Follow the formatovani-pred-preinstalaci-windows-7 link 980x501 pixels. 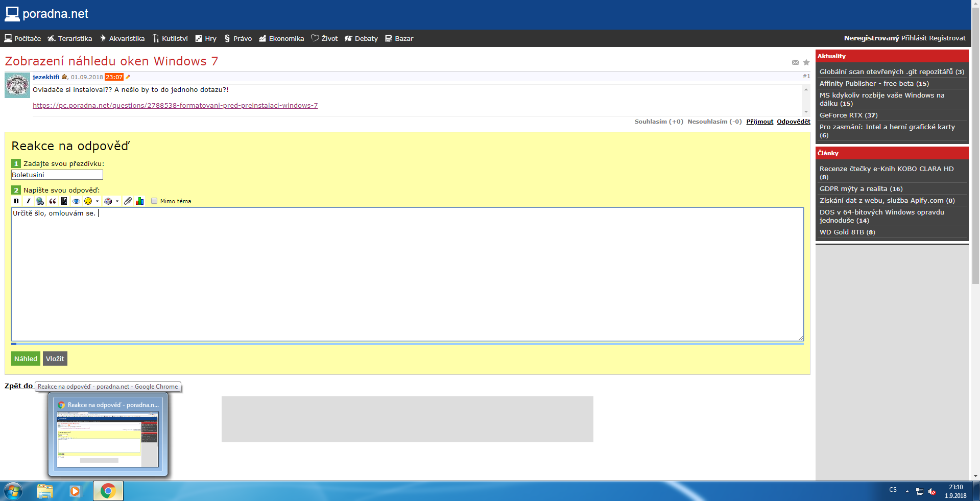point(175,106)
